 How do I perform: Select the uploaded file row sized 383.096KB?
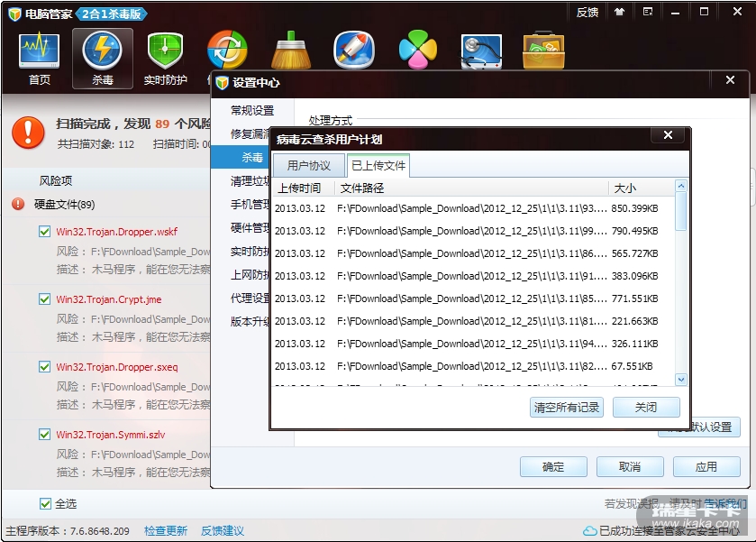(x=474, y=276)
